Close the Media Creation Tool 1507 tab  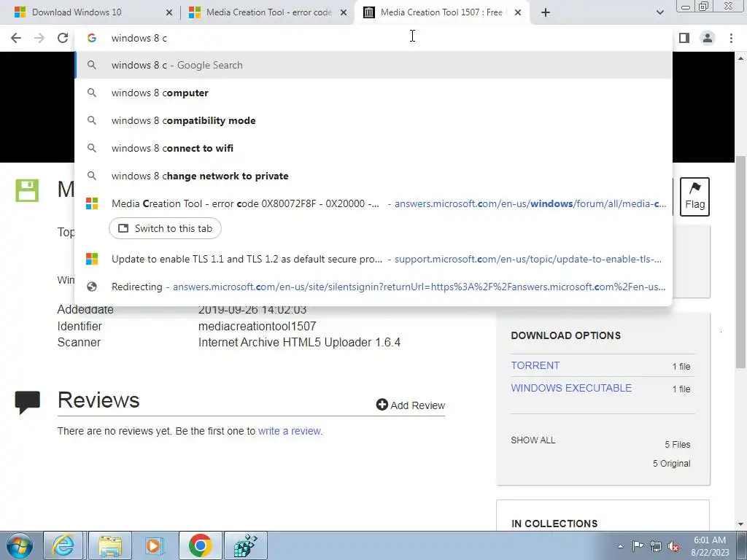518,13
